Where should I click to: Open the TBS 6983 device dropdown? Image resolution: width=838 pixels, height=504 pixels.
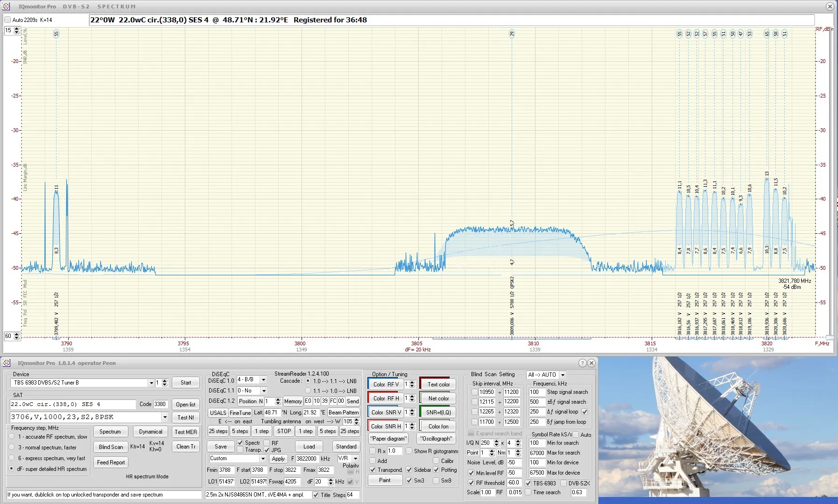[151, 383]
